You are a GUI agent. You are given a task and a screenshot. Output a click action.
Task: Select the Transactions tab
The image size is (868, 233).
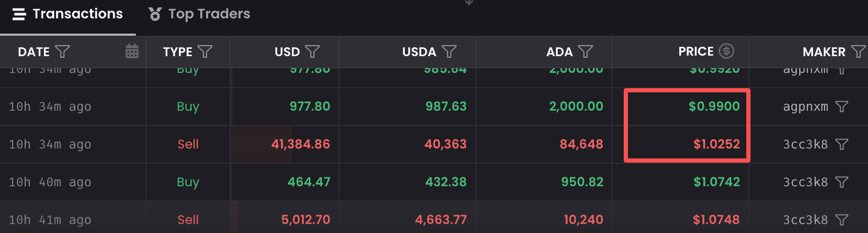[x=68, y=14]
